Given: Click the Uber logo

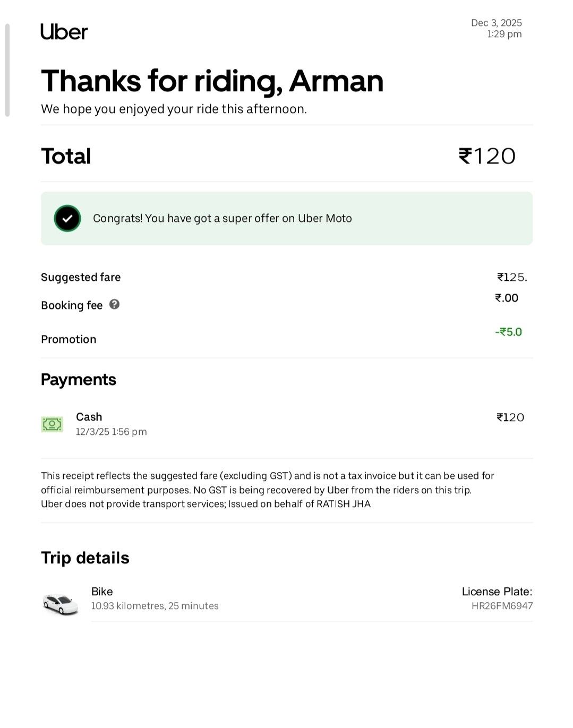Looking at the screenshot, I should point(64,32).
